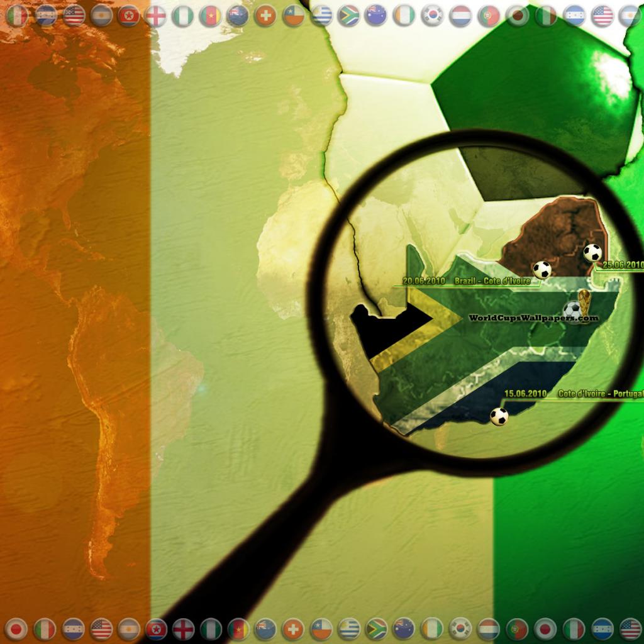644x644 pixels.
Task: Choose the Portugal flag in the top row
Action: click(489, 16)
